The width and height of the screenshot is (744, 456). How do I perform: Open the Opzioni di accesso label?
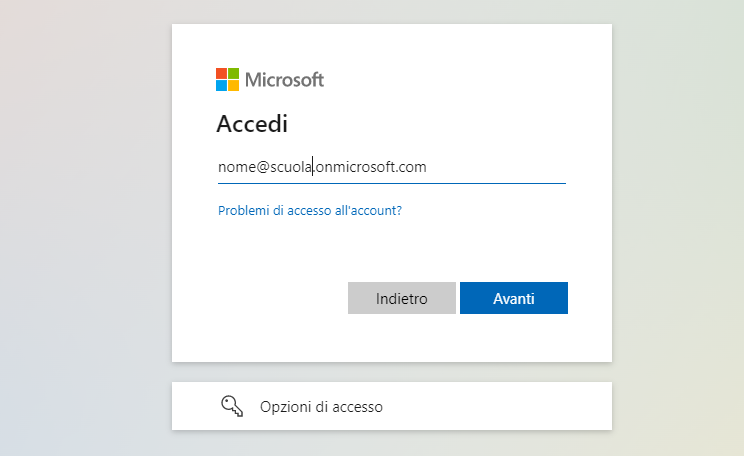pos(321,407)
